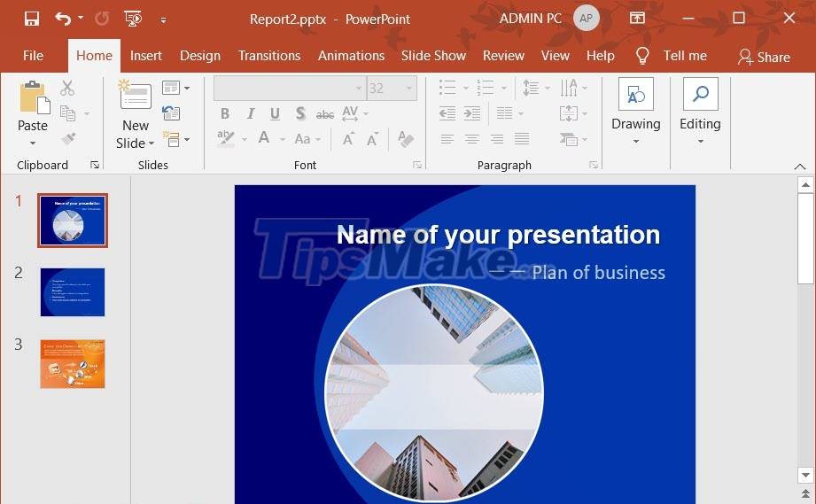816x504 pixels.
Task: Open the undo history dropdown arrow
Action: click(x=81, y=18)
